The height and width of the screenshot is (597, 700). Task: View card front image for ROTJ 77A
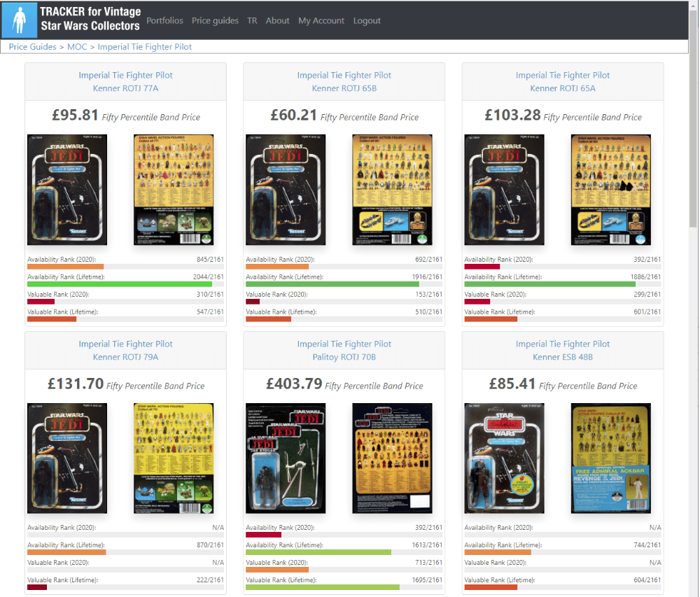[67, 190]
